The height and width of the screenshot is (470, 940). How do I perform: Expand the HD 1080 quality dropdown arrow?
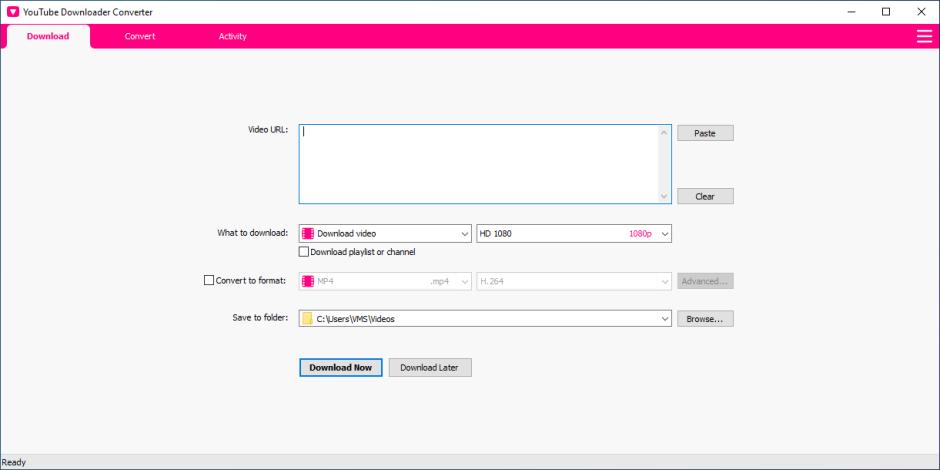coord(664,234)
